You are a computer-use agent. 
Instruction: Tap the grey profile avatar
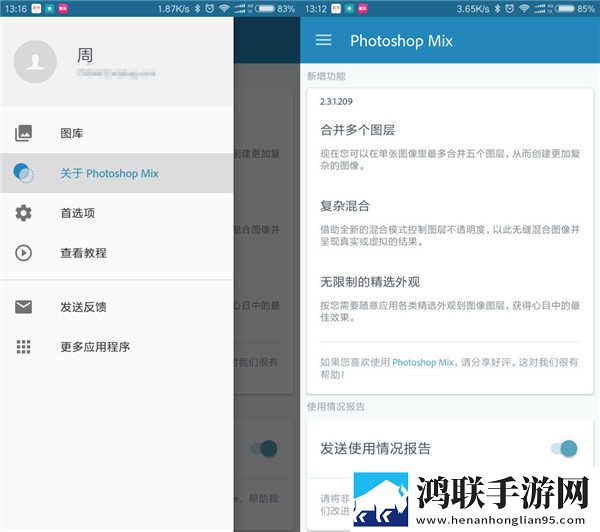tap(35, 62)
